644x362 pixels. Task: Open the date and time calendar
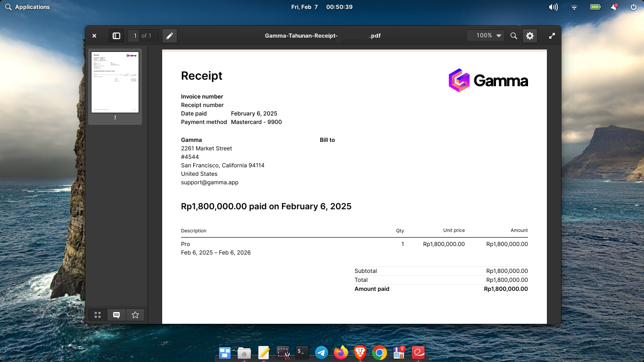322,7
